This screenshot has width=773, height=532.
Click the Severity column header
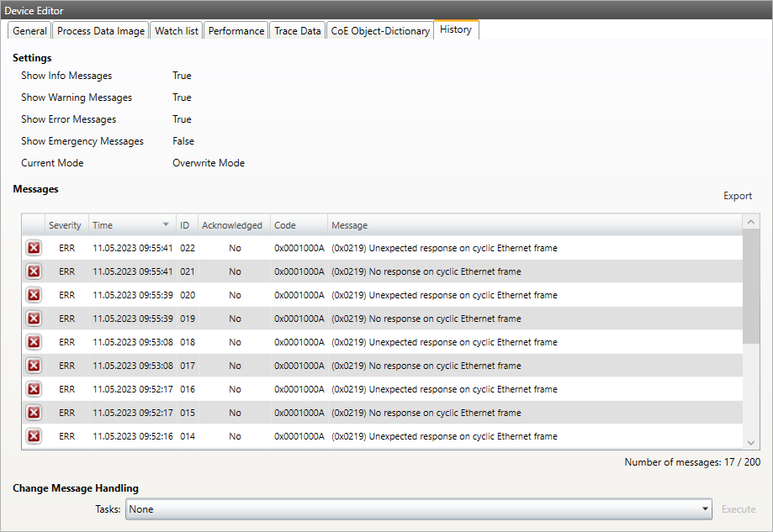tap(65, 225)
